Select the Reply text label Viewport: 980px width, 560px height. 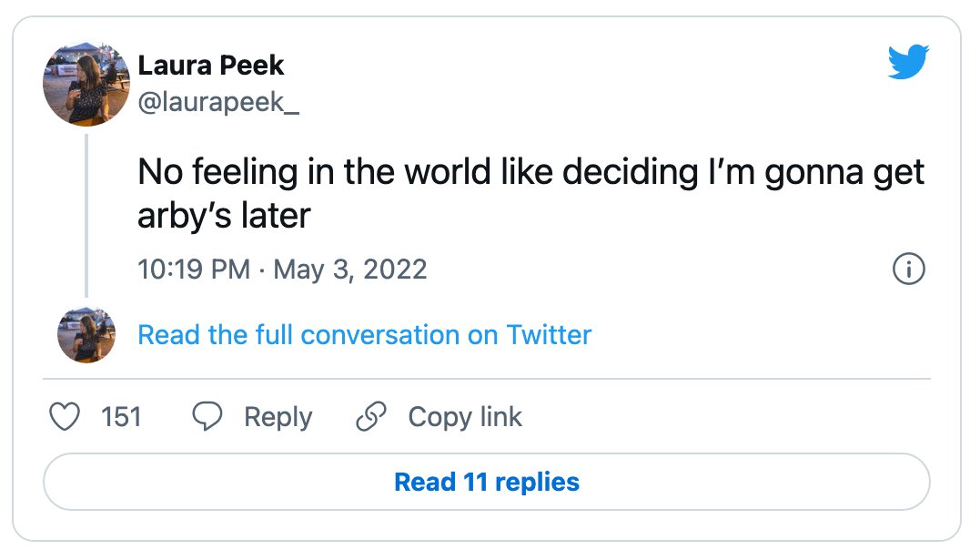point(278,417)
